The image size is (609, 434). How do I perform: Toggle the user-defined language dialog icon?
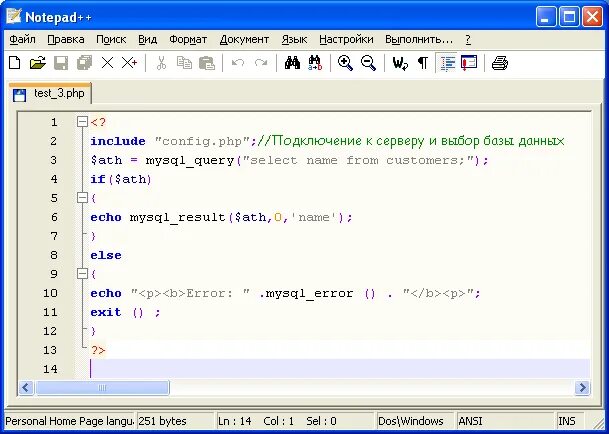pos(469,63)
